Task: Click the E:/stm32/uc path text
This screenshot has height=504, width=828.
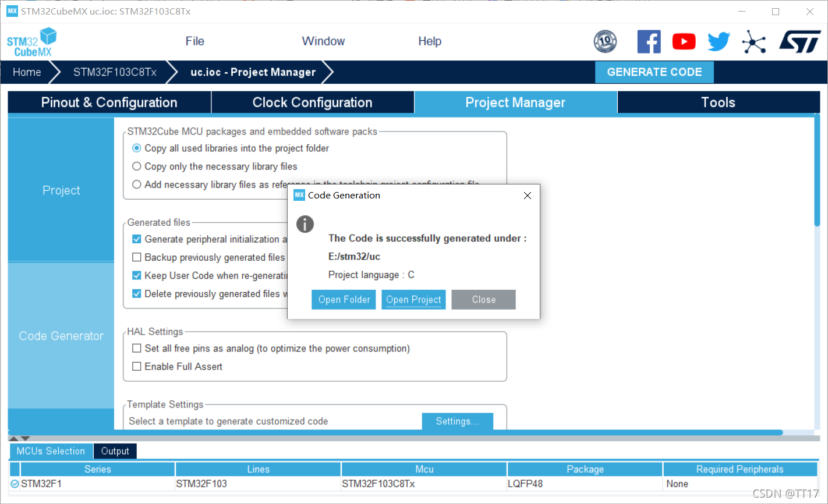Action: coord(354,257)
